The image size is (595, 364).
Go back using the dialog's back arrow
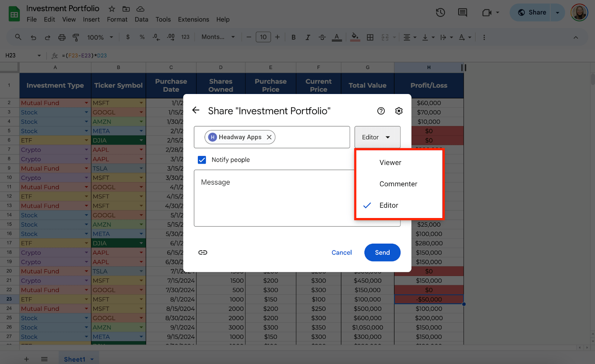coord(196,110)
